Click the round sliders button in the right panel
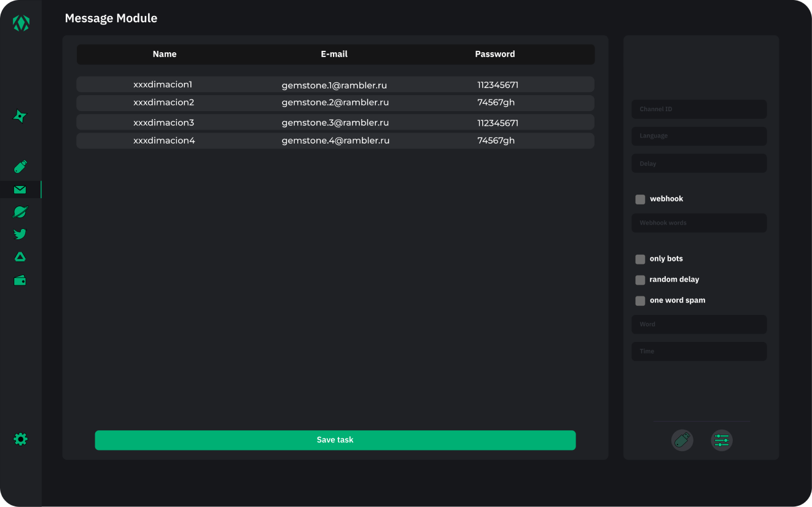This screenshot has height=507, width=812. [x=721, y=440]
